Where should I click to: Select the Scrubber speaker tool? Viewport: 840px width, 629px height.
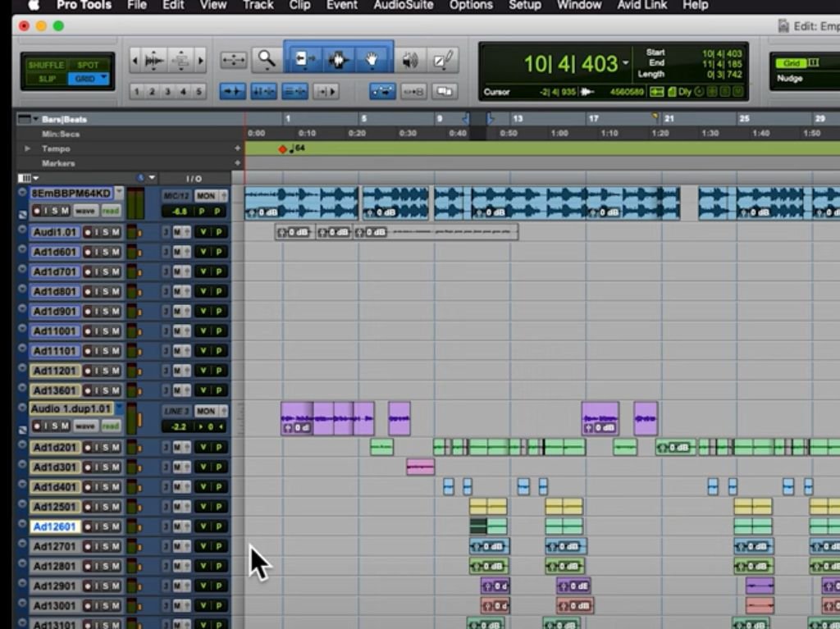coord(409,60)
